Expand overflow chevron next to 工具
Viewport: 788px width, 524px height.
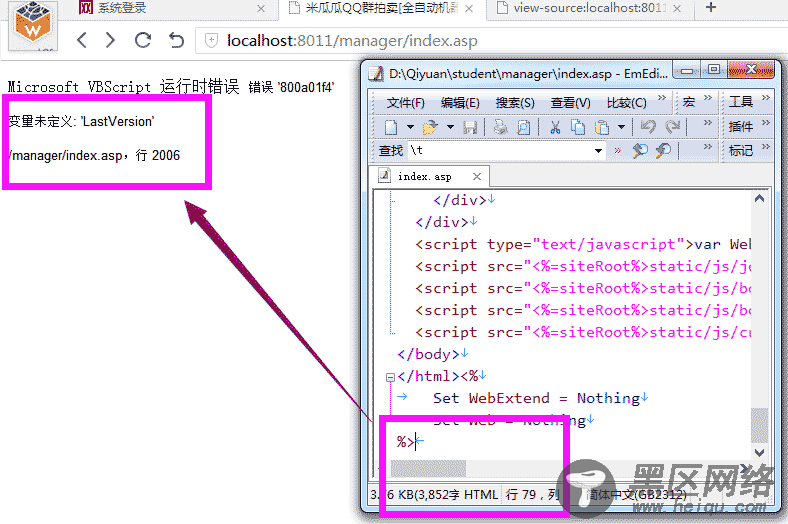click(766, 97)
